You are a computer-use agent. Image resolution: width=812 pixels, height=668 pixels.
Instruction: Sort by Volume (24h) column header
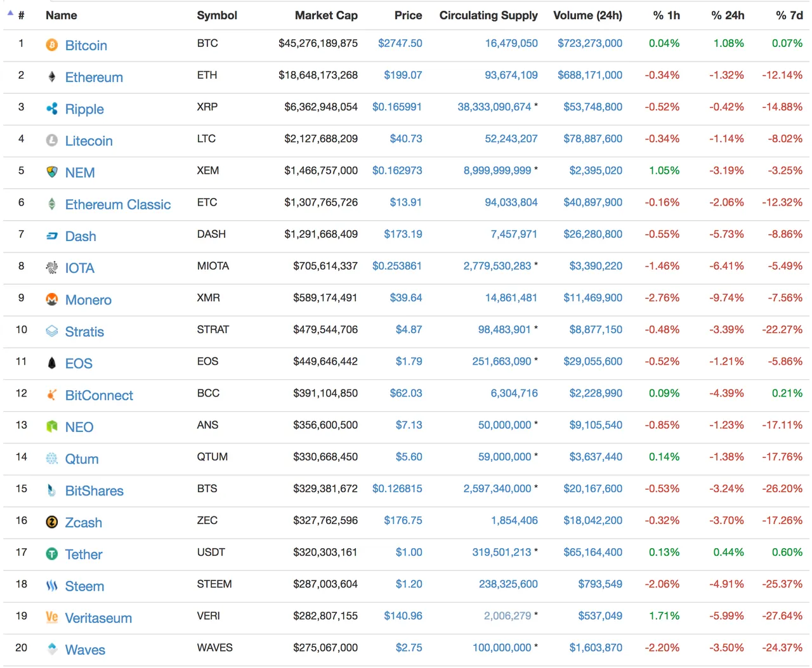(587, 15)
